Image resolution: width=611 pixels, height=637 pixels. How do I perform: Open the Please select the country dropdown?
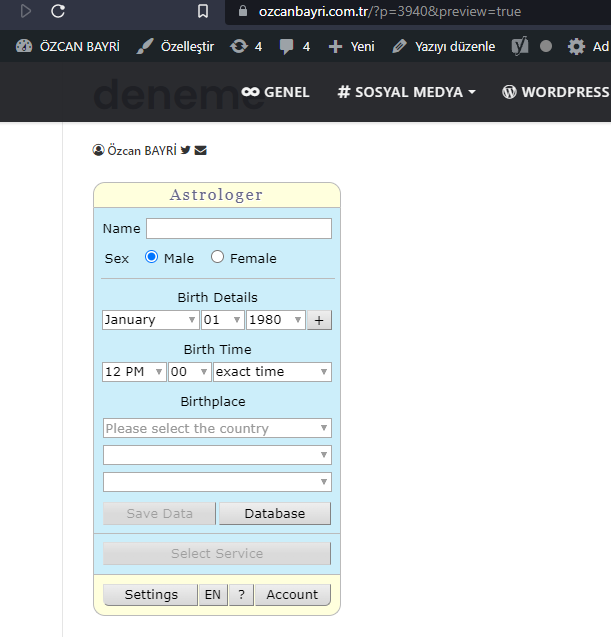coord(217,428)
